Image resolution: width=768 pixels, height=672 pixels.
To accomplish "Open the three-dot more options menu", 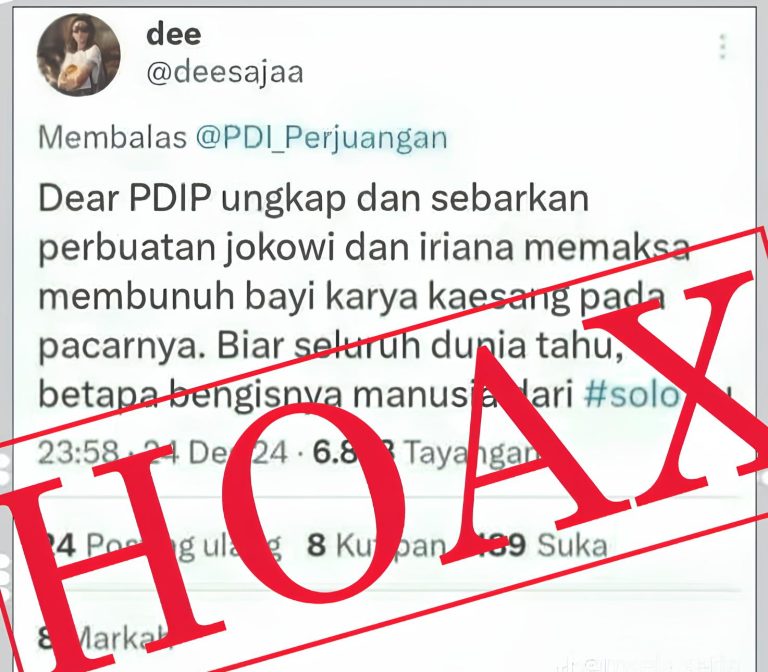I will click(x=723, y=47).
